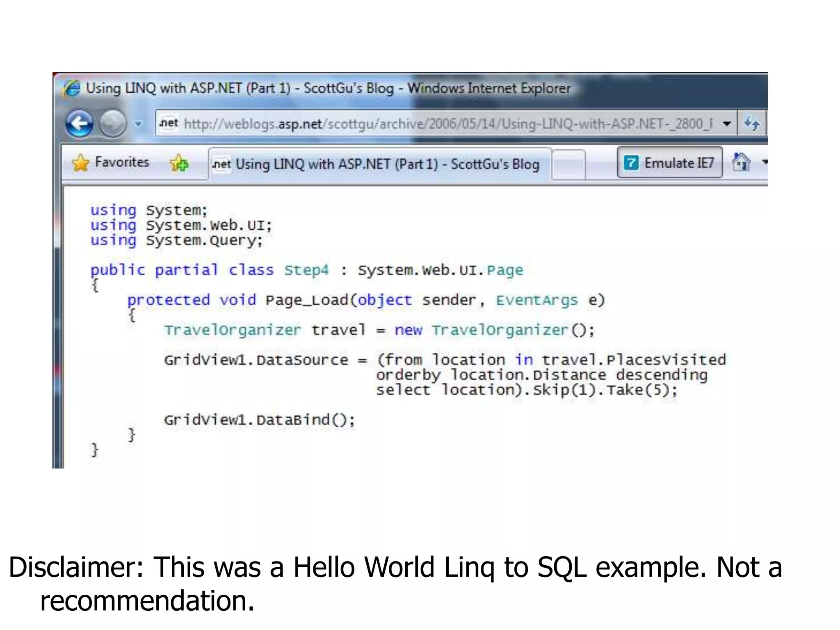Click the greyed Forward arrow button
Image resolution: width=840 pixels, height=630 pixels.
(113, 123)
